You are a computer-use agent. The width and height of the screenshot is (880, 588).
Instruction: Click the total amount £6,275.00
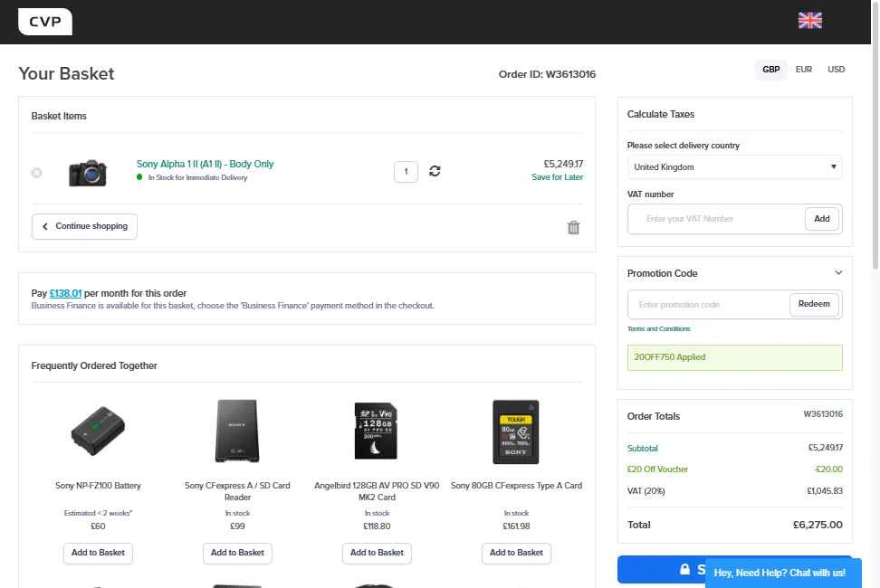coord(818,526)
